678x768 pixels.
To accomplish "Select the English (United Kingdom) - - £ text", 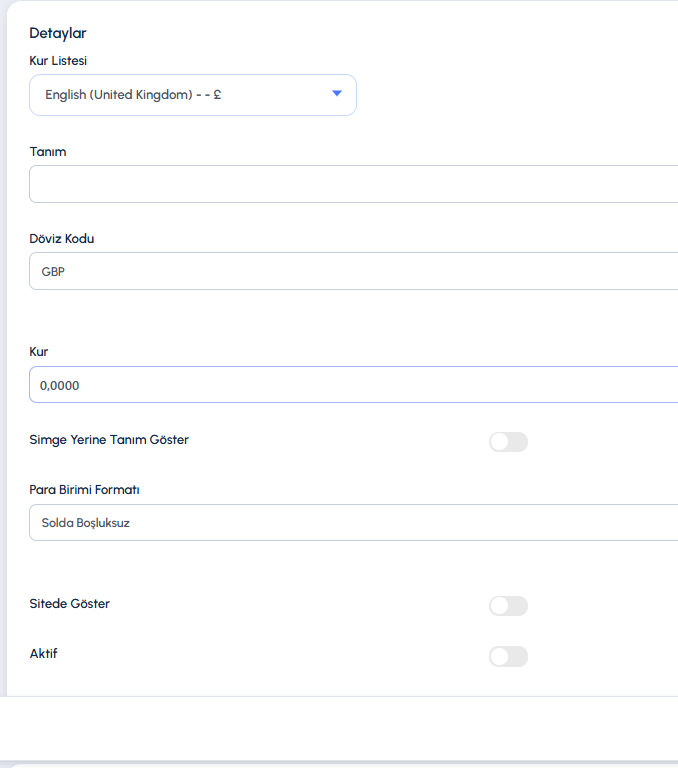I will pos(133,95).
